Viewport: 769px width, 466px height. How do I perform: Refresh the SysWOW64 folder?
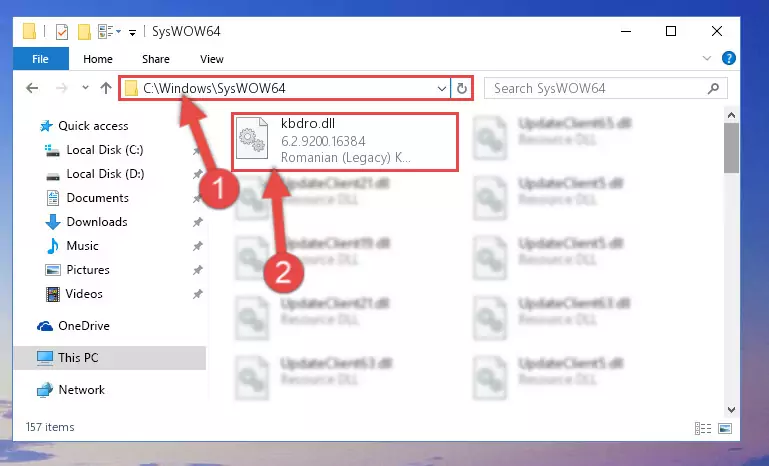461,89
